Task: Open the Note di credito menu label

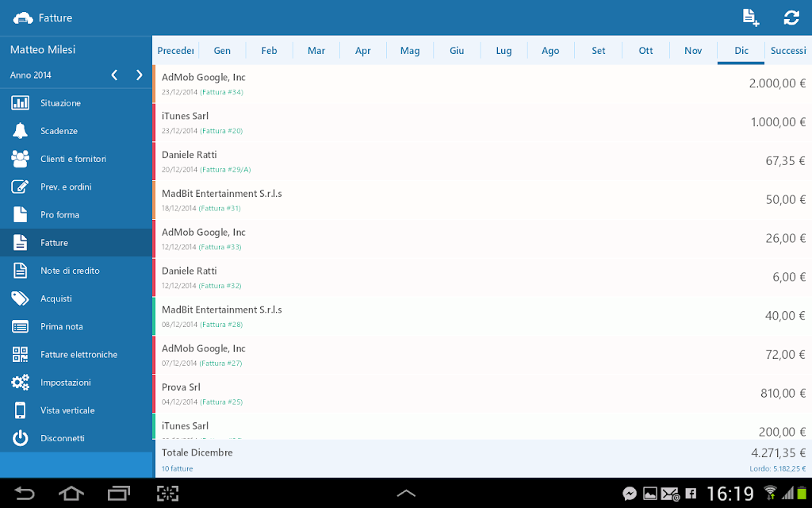Action: (x=70, y=271)
